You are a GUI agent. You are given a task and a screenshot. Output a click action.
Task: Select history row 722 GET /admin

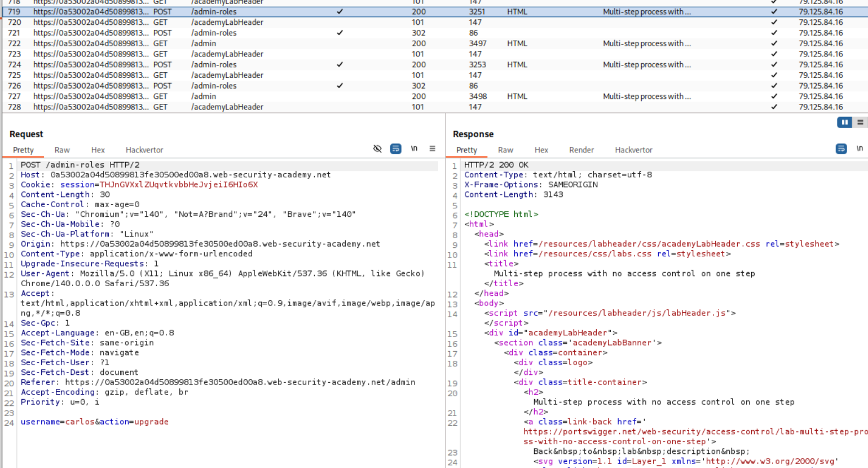204,43
